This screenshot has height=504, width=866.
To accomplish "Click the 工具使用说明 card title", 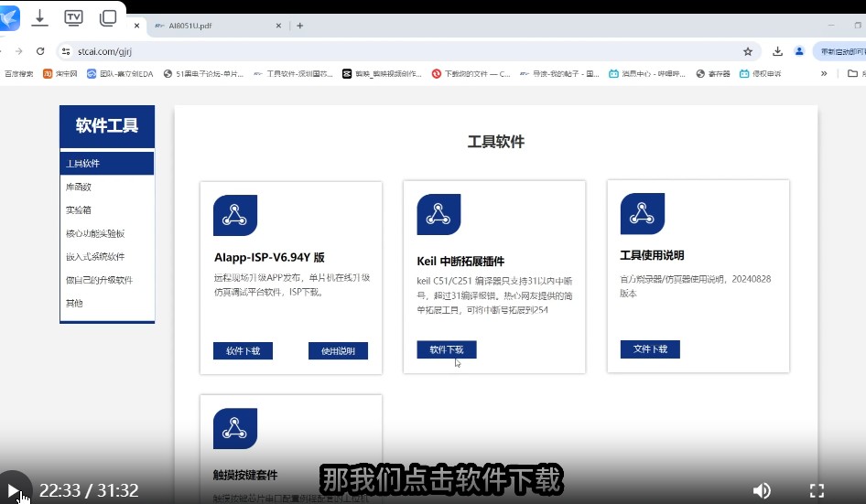I will (652, 255).
